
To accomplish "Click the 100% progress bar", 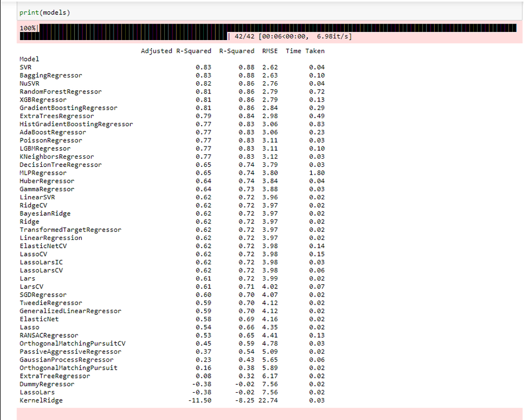I will click(268, 32).
